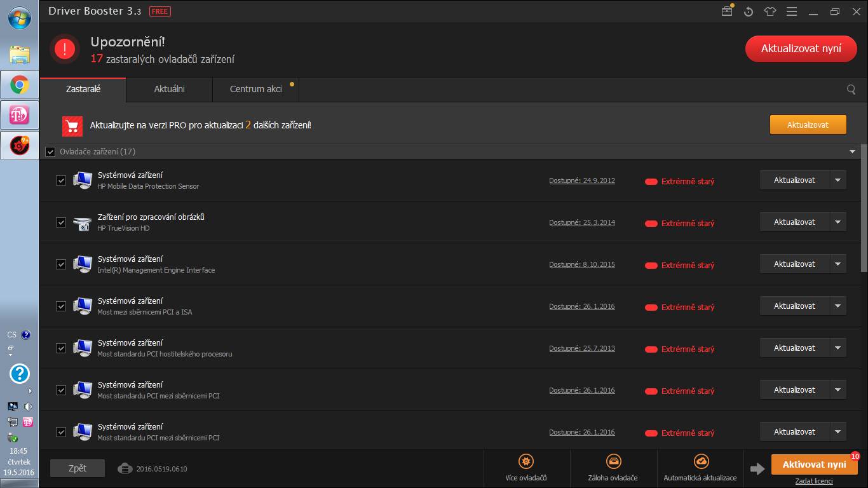Expand update dropdown for PCI hostitelského procesoru
Screen dimensions: 868x488
click(837, 348)
